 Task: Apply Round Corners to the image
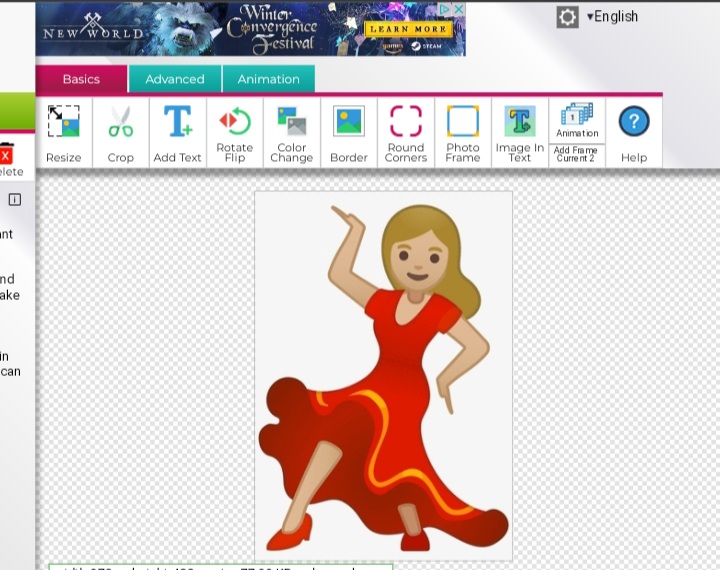(x=405, y=131)
